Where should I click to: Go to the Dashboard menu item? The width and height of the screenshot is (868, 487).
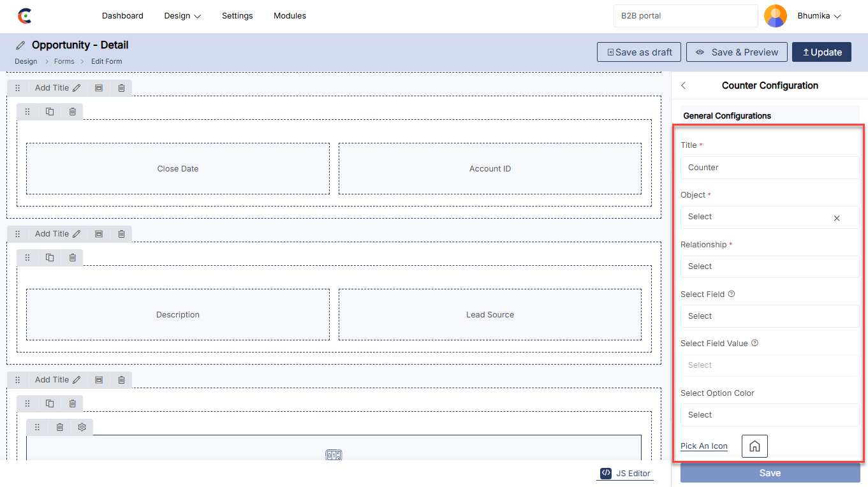122,16
